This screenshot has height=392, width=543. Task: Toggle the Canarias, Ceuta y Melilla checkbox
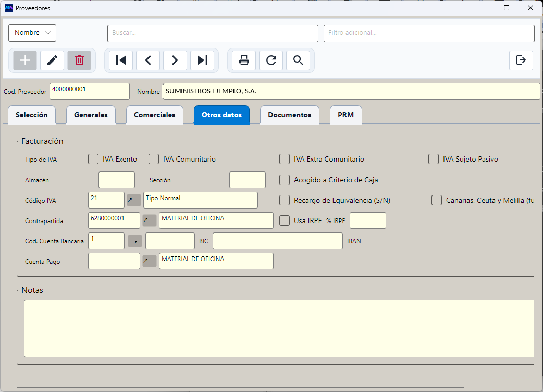[x=437, y=200]
